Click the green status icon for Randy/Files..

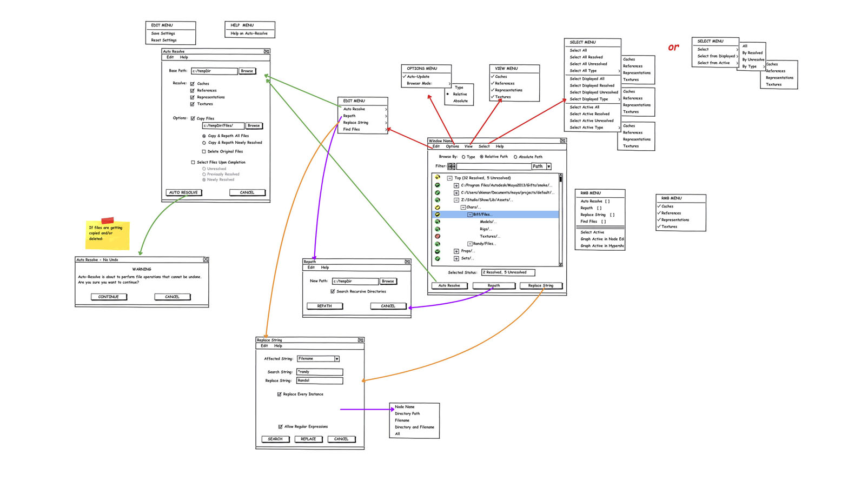coord(438,244)
